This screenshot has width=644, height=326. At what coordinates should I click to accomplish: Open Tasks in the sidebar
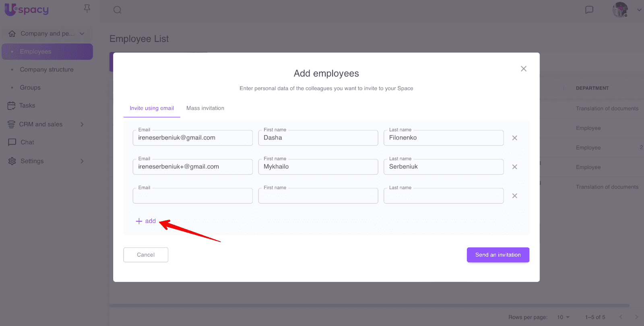27,106
